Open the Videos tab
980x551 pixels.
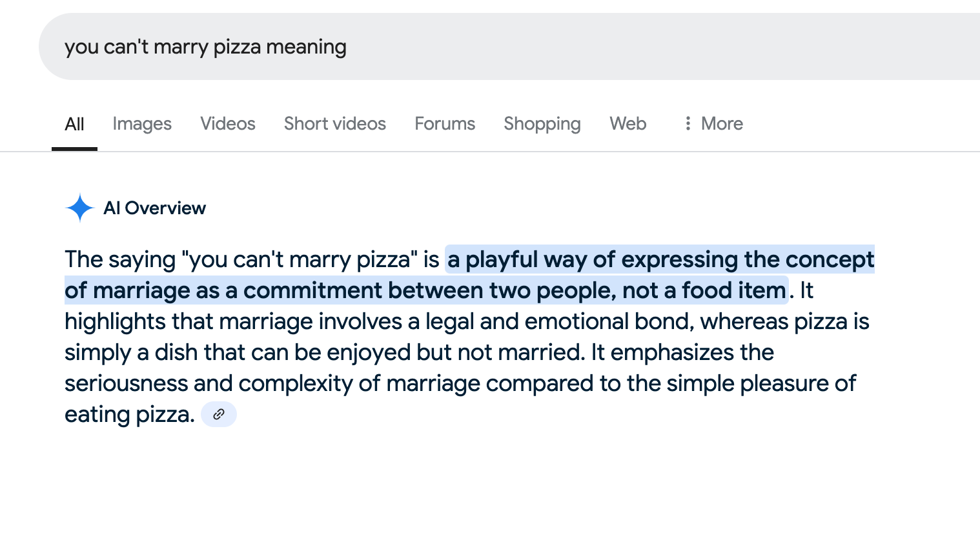228,124
